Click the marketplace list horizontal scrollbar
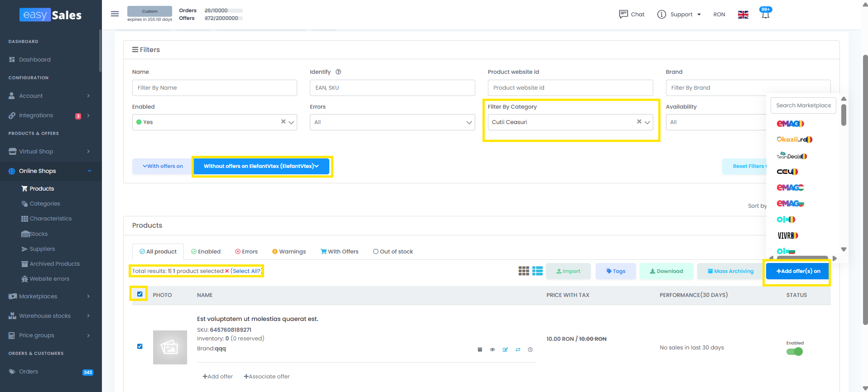 (802, 258)
